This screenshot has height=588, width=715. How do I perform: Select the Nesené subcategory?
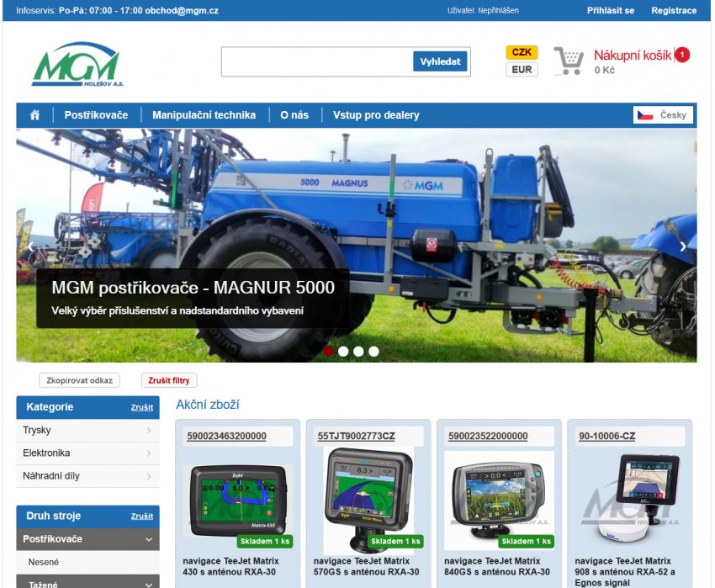point(88,562)
